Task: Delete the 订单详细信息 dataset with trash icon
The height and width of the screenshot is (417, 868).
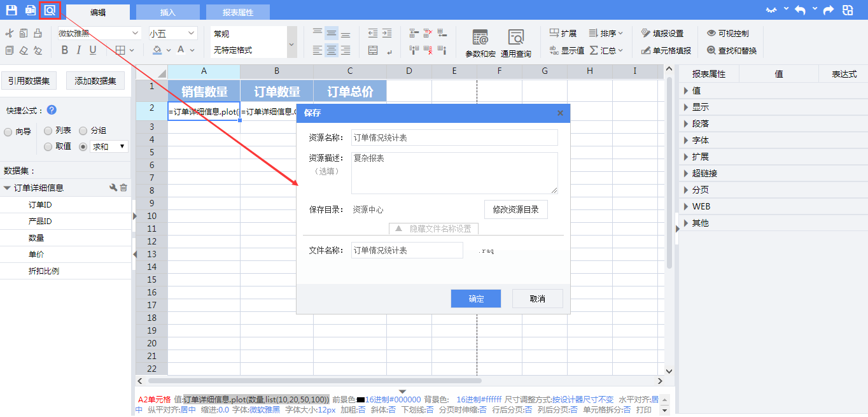Action: point(123,188)
